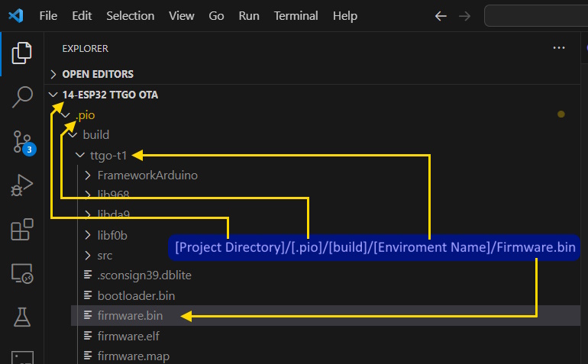Open the View menu
This screenshot has height=364, width=588.
click(x=182, y=16)
